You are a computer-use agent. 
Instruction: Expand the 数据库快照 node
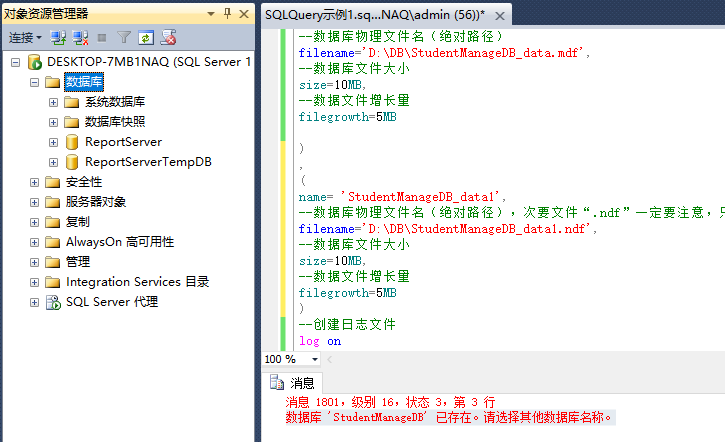53,122
